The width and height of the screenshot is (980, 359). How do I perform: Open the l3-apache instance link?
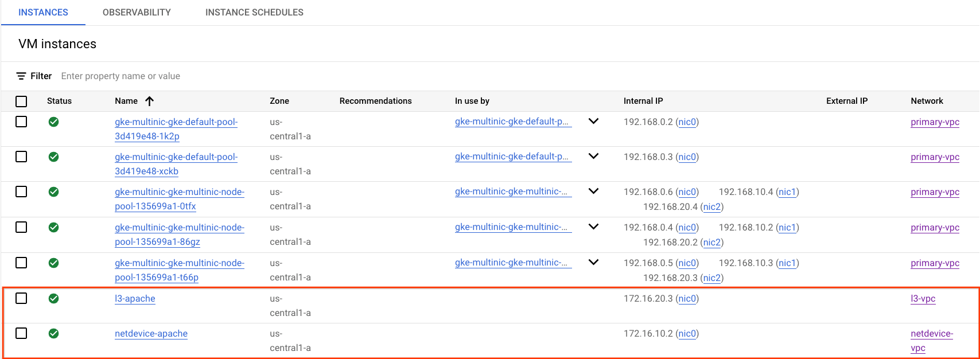(135, 298)
